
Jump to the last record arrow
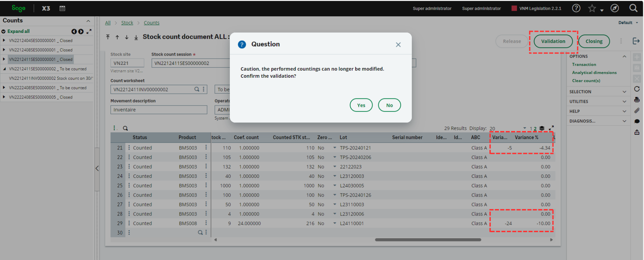point(136,37)
